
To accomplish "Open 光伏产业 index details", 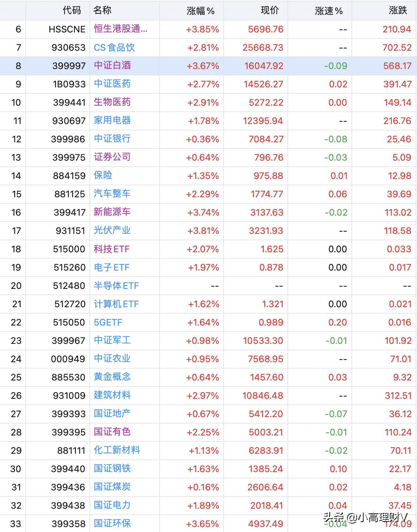I will pyautogui.click(x=112, y=230).
